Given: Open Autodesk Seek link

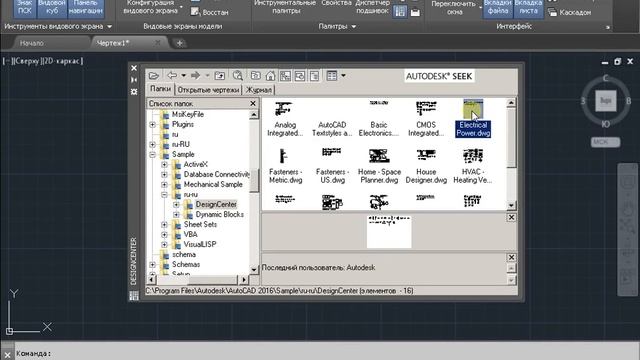Looking at the screenshot, I should click(439, 76).
